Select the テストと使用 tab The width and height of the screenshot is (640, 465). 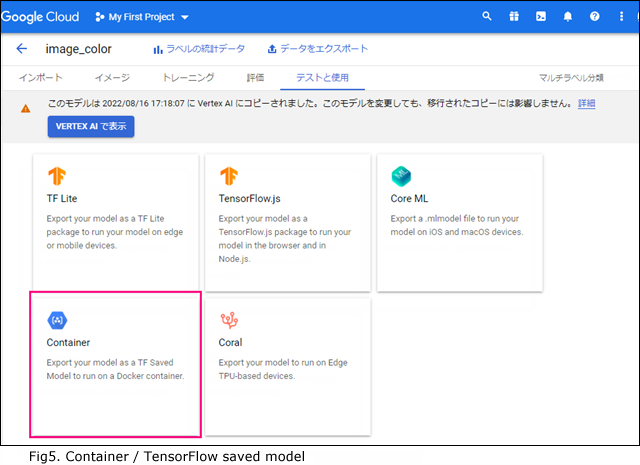[x=322, y=78]
